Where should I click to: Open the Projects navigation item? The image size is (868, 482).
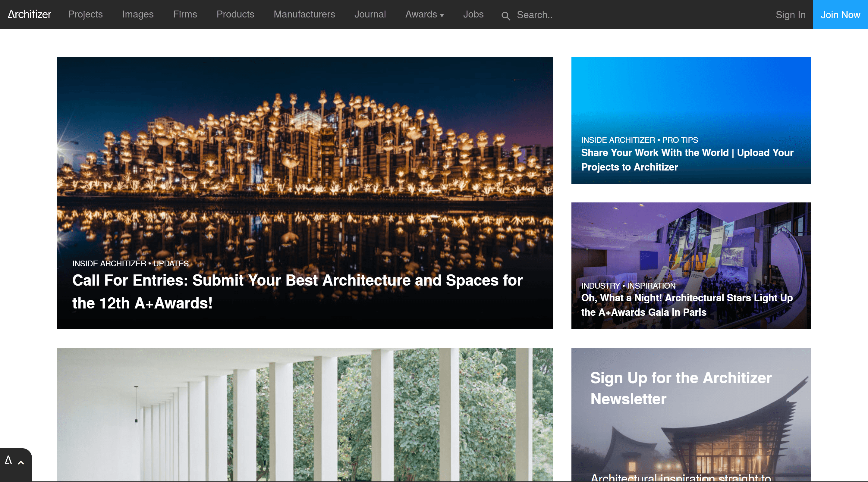point(85,14)
